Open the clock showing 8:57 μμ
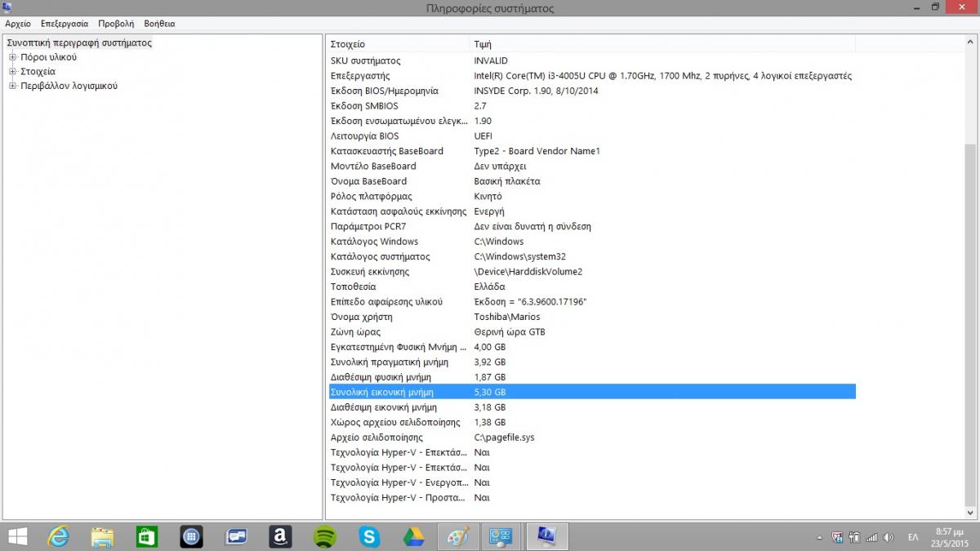 950,536
